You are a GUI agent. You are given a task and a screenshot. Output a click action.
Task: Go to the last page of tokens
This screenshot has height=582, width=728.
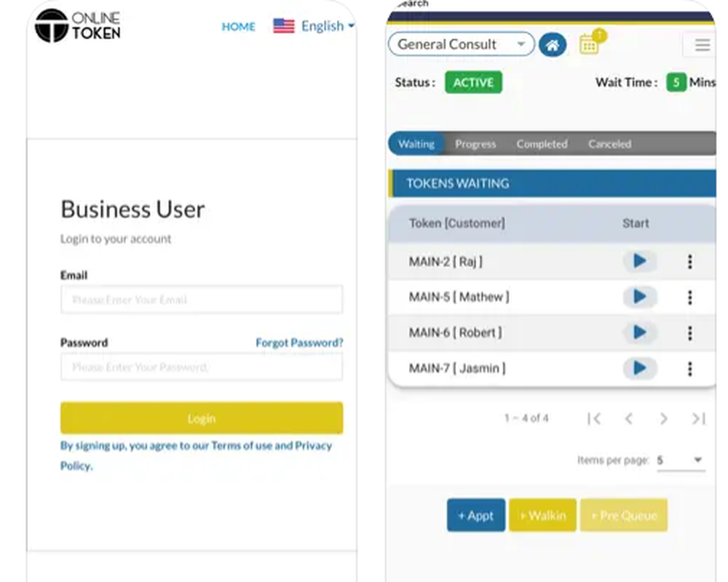pos(698,418)
